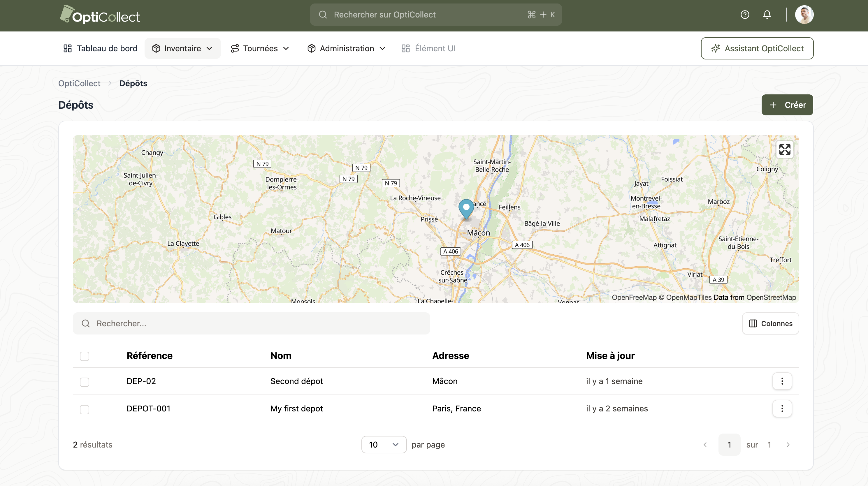The image size is (868, 486).
Task: Expand the Inventaire dropdown menu
Action: point(183,48)
